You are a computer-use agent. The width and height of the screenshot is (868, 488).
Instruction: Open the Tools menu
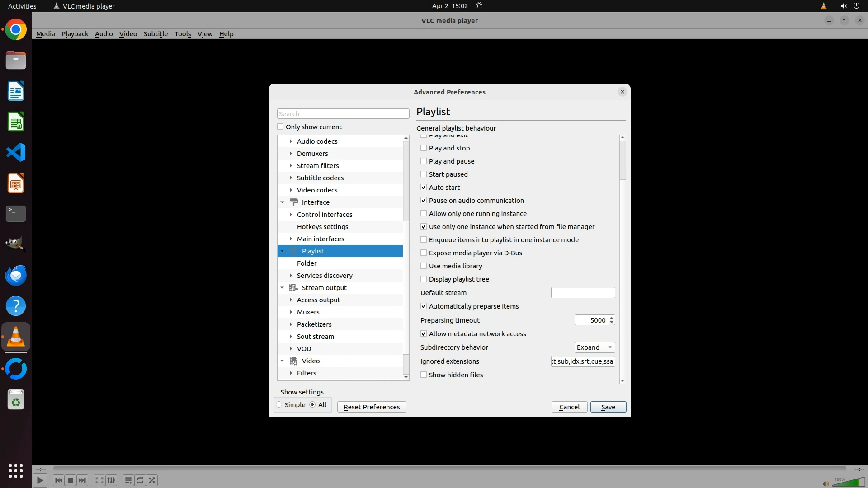pos(183,34)
